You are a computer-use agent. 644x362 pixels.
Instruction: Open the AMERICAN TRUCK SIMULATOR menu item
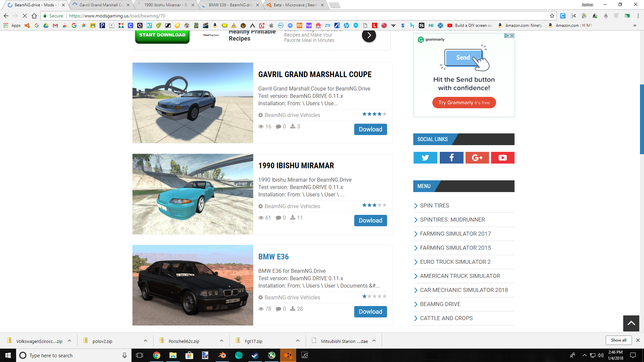[460, 276]
